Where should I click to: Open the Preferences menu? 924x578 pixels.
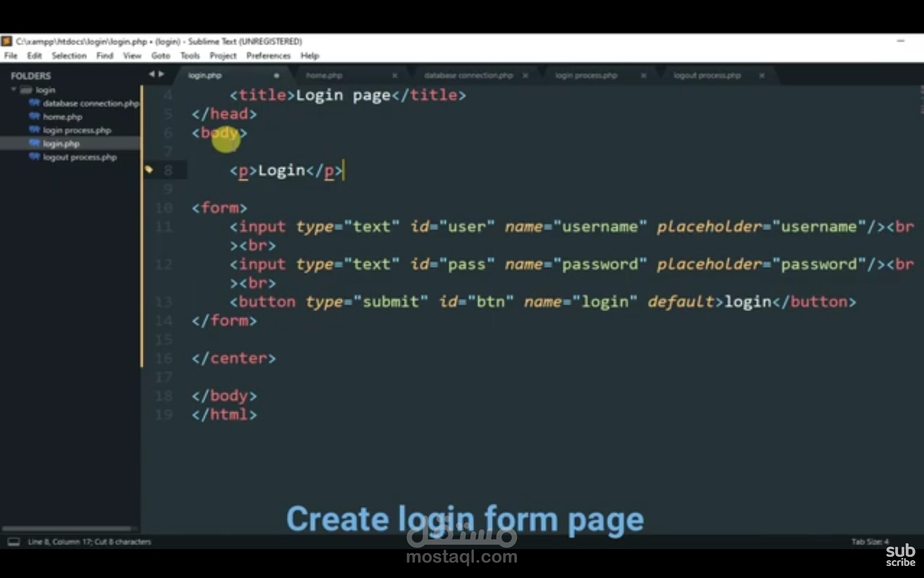[x=268, y=56]
